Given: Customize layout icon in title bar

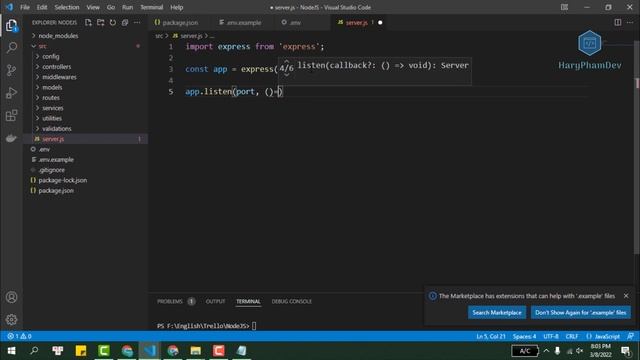Looking at the screenshot, I should click(564, 7).
